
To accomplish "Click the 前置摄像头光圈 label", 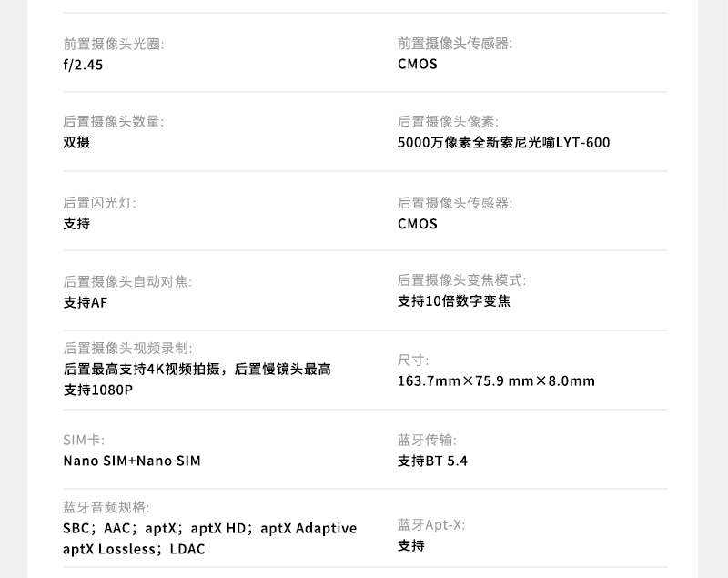I will click(114, 43).
